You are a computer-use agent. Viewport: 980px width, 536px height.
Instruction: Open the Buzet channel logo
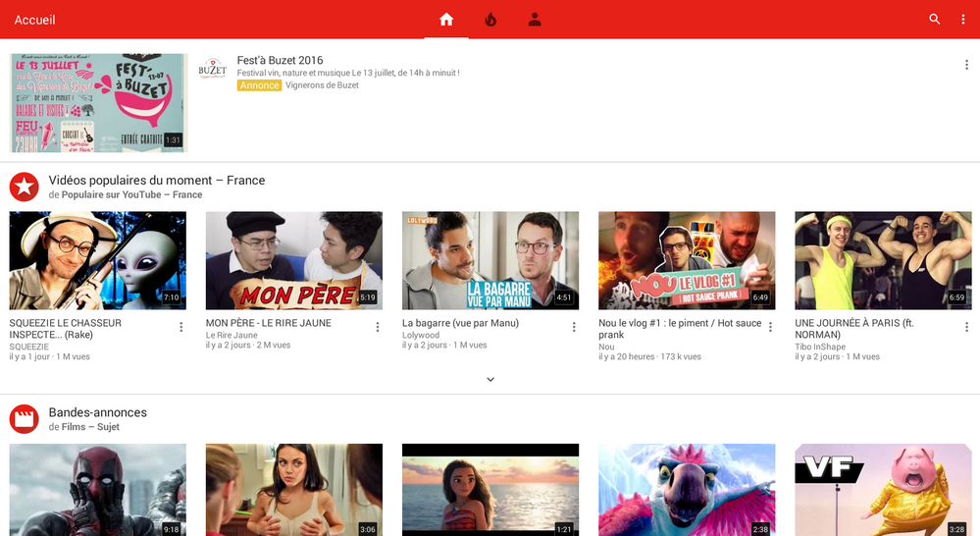[213, 69]
